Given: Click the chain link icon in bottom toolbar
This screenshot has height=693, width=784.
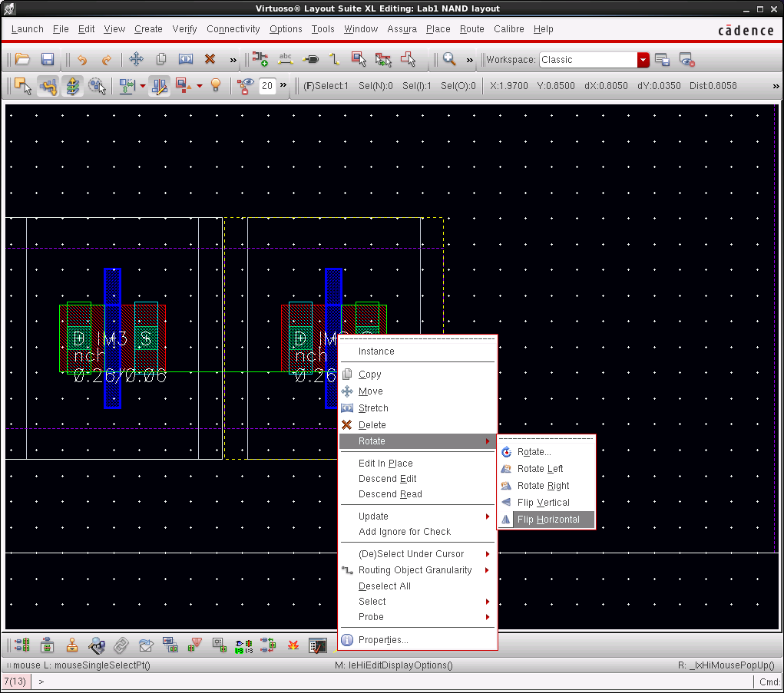Looking at the screenshot, I should pyautogui.click(x=121, y=645).
